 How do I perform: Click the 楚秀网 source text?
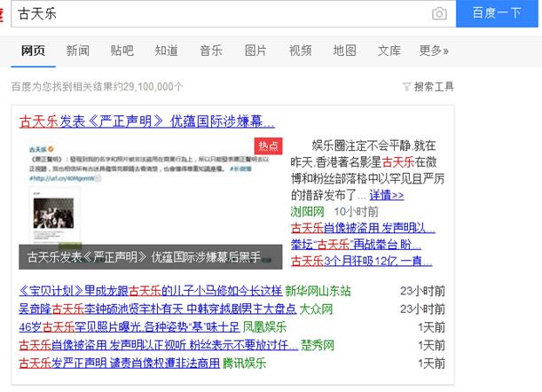point(318,345)
